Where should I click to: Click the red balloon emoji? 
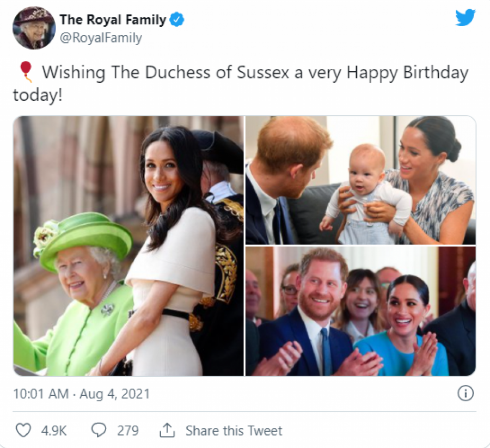[x=26, y=72]
